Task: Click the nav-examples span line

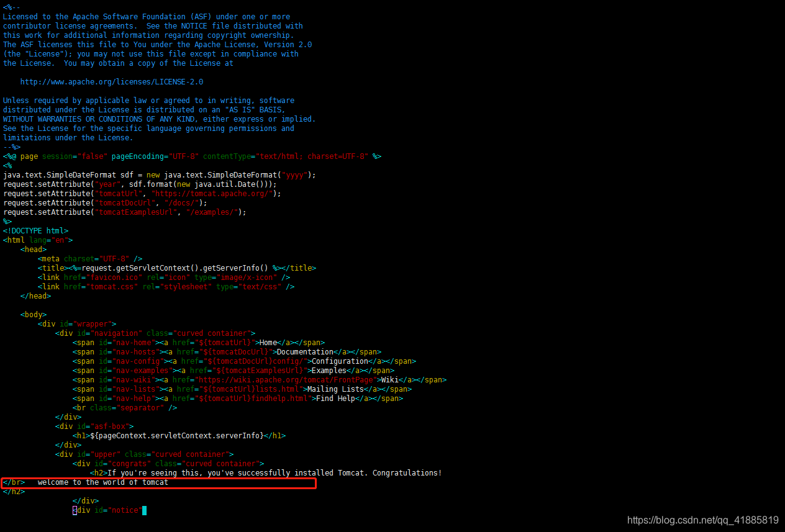Action: coord(234,371)
